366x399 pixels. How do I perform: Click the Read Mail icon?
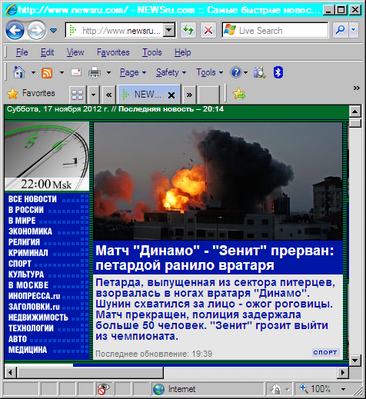pos(76,72)
